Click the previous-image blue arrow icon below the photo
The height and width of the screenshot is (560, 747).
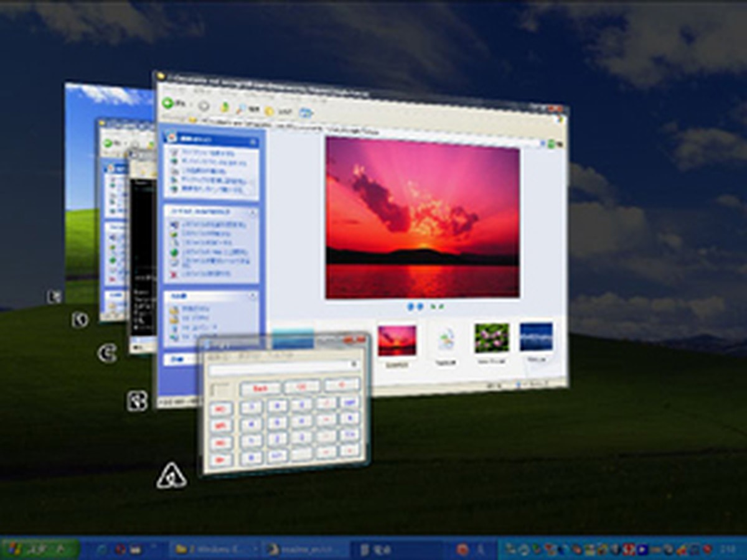click(x=411, y=306)
